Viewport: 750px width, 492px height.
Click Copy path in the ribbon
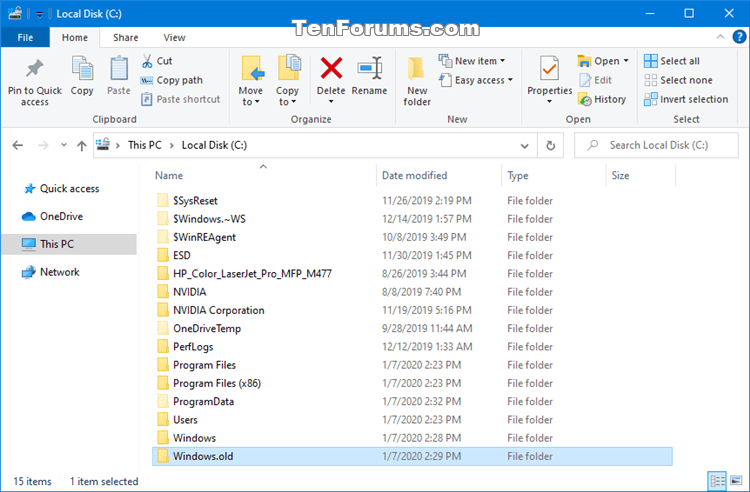click(172, 80)
